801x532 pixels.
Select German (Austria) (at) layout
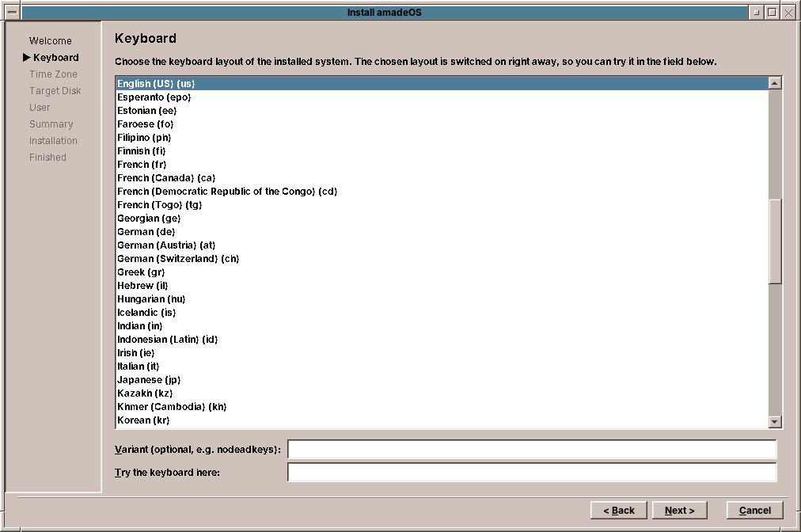pyautogui.click(x=442, y=245)
